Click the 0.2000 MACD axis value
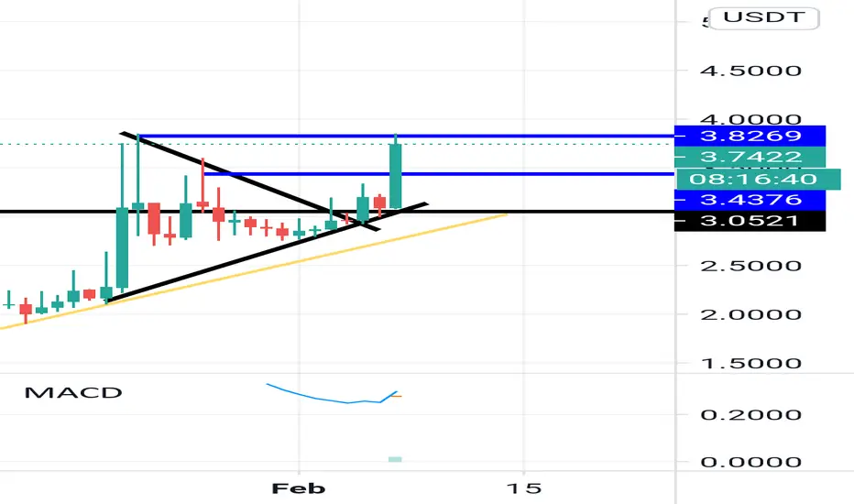The height and width of the screenshot is (504, 854). (750, 415)
